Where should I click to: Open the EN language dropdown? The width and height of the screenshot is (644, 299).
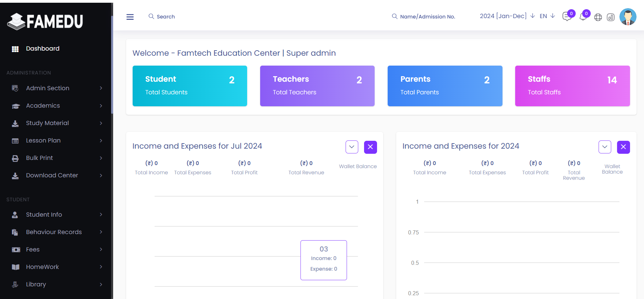pyautogui.click(x=547, y=16)
